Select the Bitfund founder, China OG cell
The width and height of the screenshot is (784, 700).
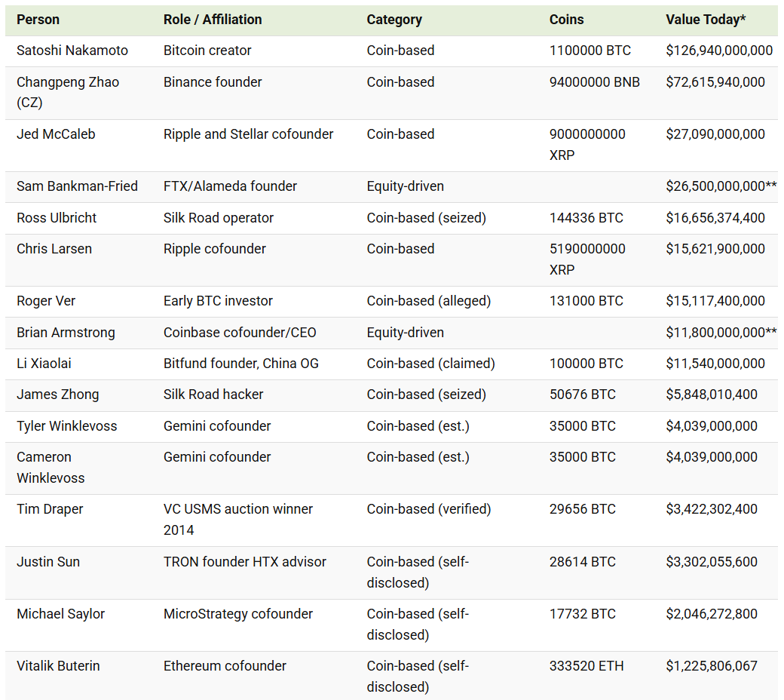click(x=241, y=364)
